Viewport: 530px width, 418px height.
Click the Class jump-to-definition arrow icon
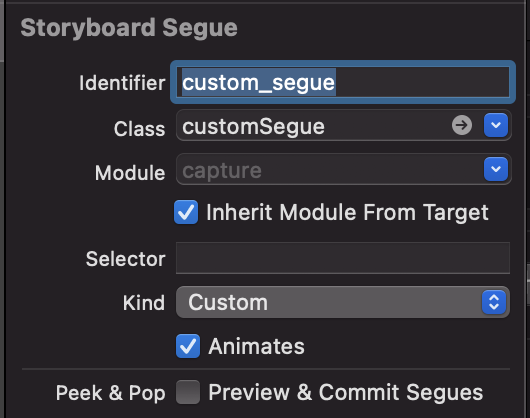462,125
